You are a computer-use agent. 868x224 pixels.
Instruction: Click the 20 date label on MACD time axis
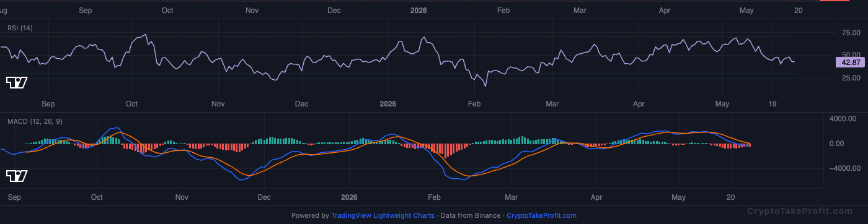pyautogui.click(x=731, y=197)
